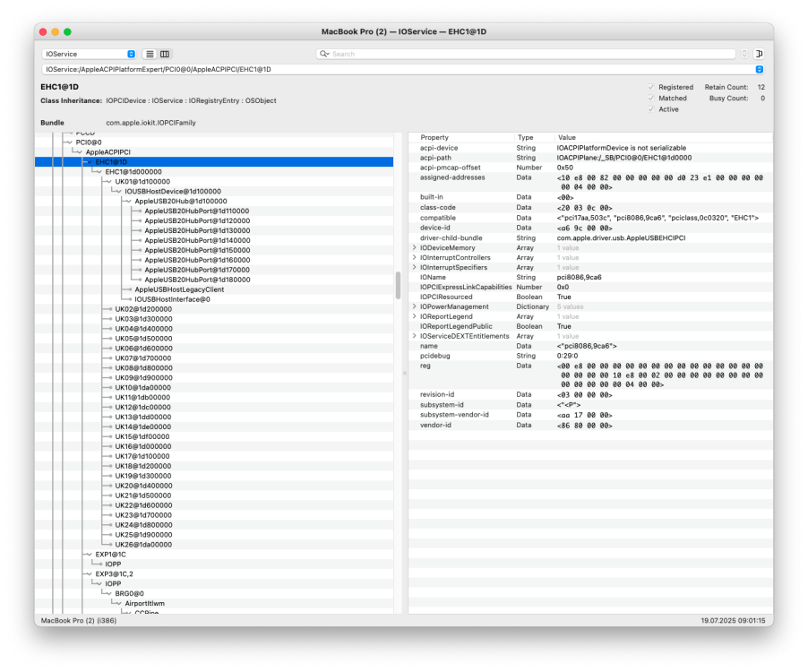The width and height of the screenshot is (808, 672).
Task: Collapse the AppleACPIPCI node
Action: 80,152
